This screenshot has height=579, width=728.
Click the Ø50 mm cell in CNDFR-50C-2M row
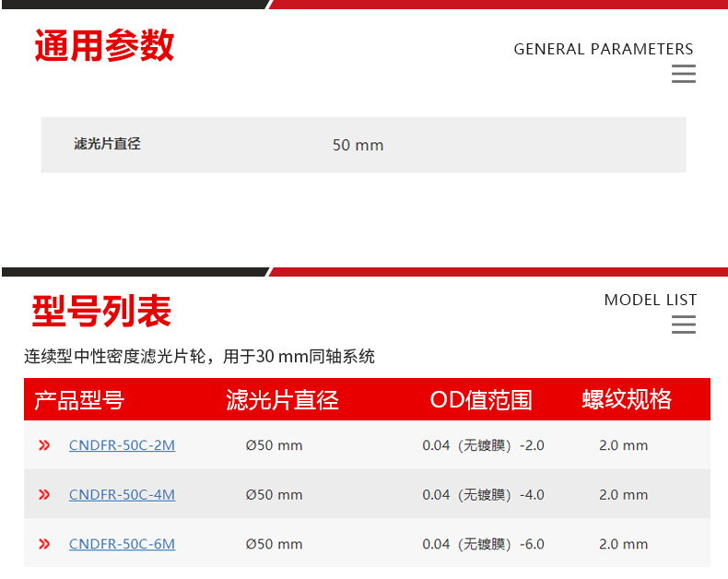[x=274, y=445]
